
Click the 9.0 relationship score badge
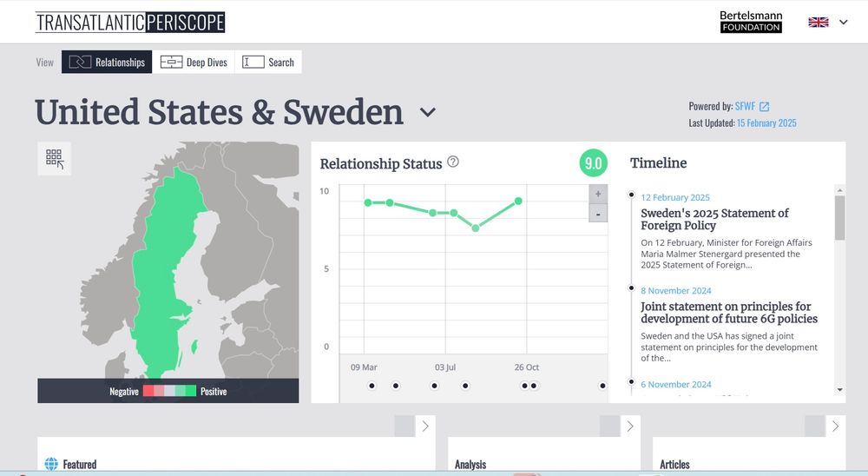[x=594, y=163]
